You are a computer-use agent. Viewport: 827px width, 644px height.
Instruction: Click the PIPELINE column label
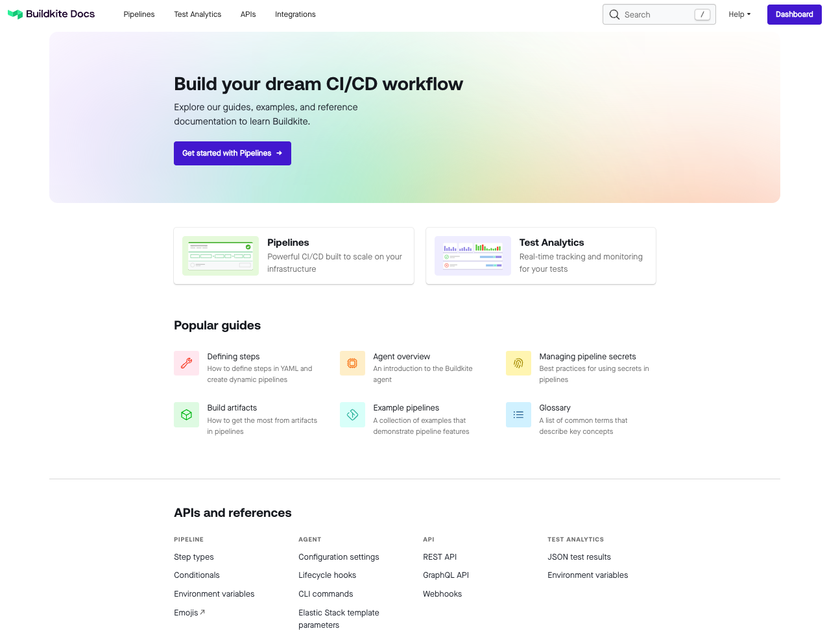click(189, 540)
